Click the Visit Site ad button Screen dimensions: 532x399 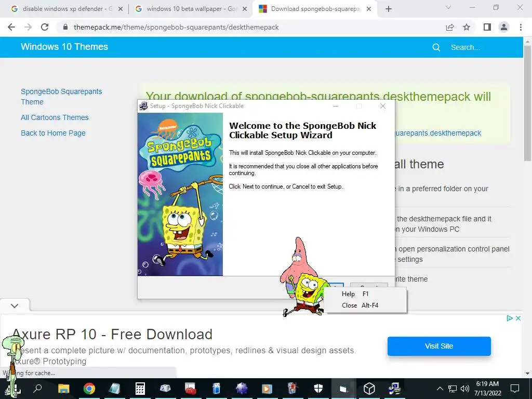click(x=439, y=346)
